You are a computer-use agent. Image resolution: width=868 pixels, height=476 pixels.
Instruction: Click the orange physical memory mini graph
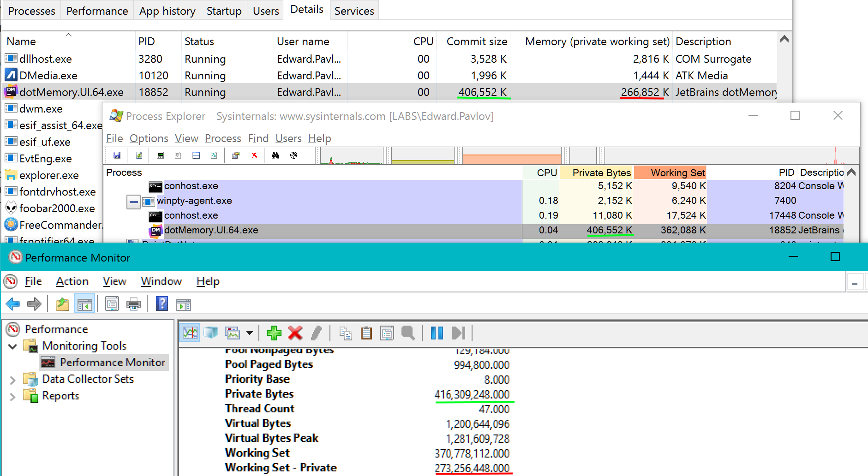pyautogui.click(x=512, y=155)
